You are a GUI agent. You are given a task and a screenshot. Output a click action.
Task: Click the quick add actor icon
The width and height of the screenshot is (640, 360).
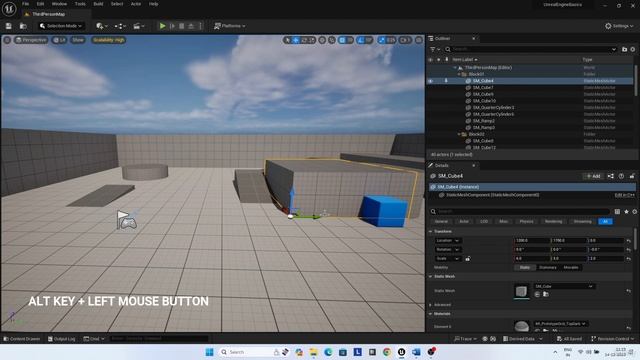tap(102, 26)
